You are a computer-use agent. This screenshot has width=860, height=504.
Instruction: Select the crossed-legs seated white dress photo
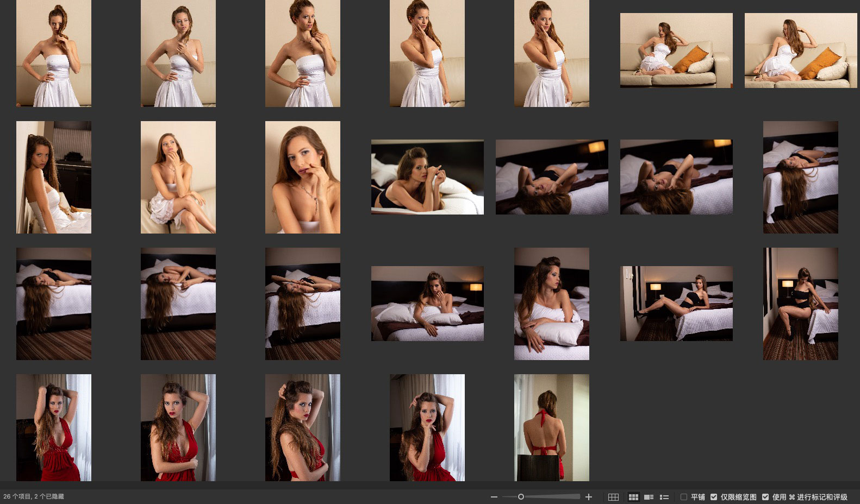(178, 177)
